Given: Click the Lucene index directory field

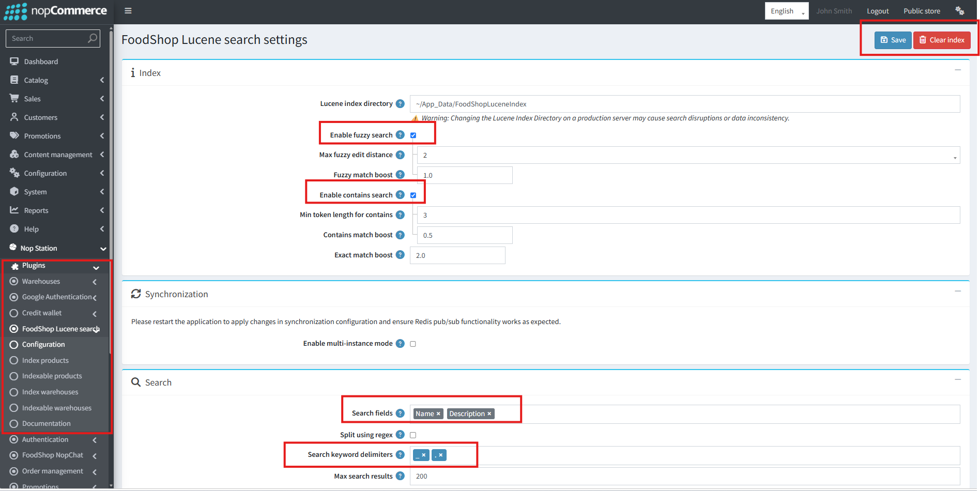Looking at the screenshot, I should click(685, 104).
